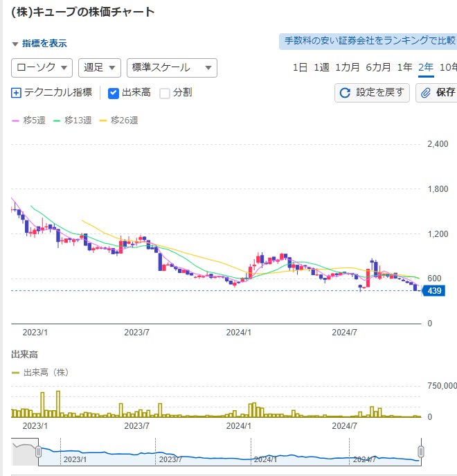Check the 分割 checkbox

coord(165,94)
